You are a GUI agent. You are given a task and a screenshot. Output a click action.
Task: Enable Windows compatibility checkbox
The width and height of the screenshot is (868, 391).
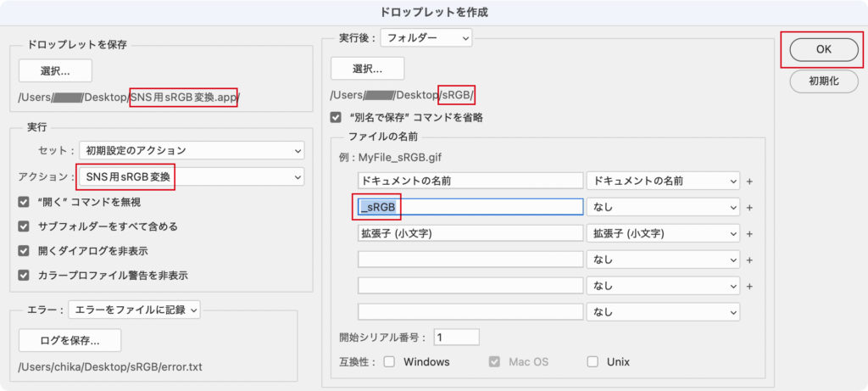[390, 362]
